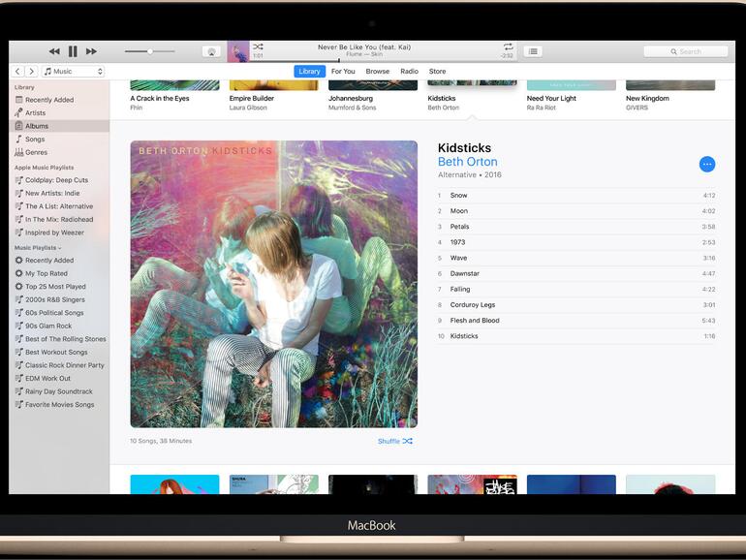Viewport: 746px width, 560px height.
Task: Open Songs in the sidebar
Action: click(59, 140)
